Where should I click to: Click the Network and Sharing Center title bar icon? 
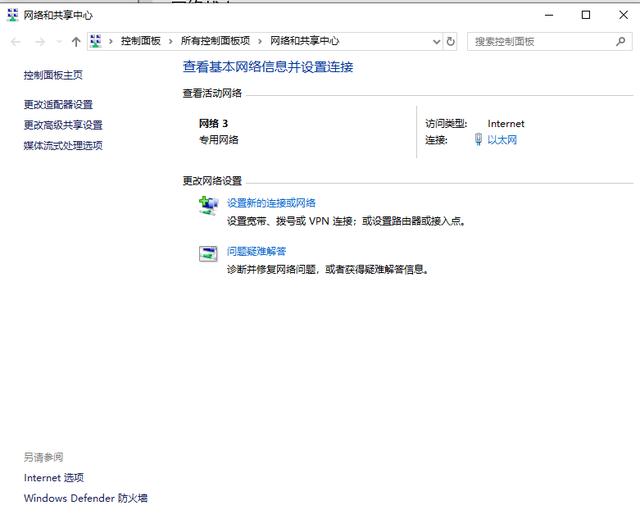click(x=13, y=15)
